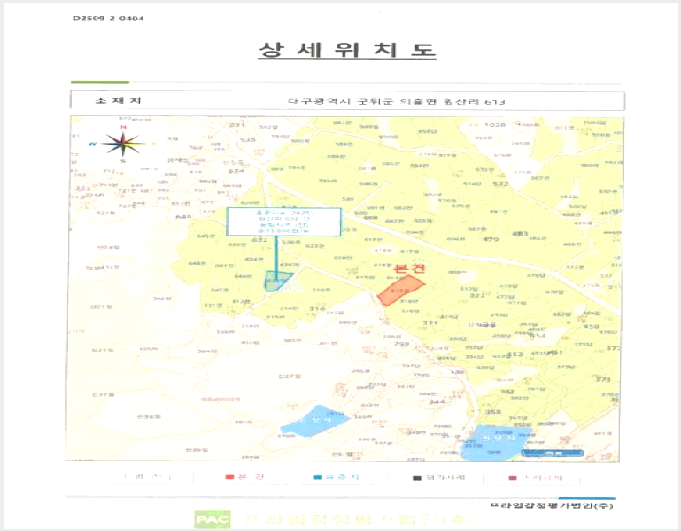Viewport: 681px width, 531px height.
Task: Click the compass rose on the map
Action: [x=123, y=144]
